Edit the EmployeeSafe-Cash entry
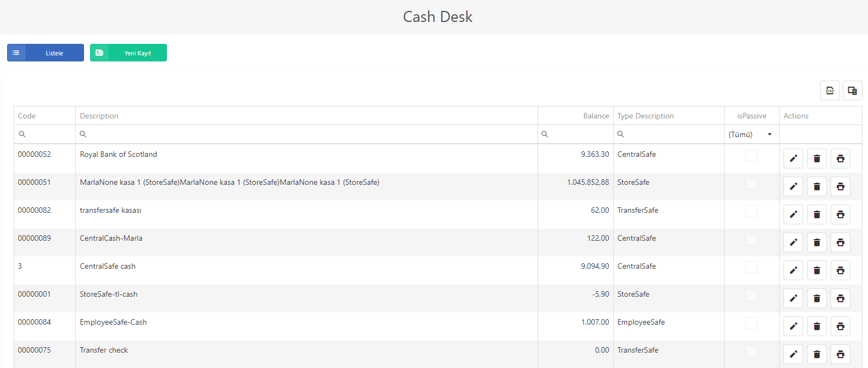Viewport: 868px width, 368px height. pyautogui.click(x=793, y=326)
